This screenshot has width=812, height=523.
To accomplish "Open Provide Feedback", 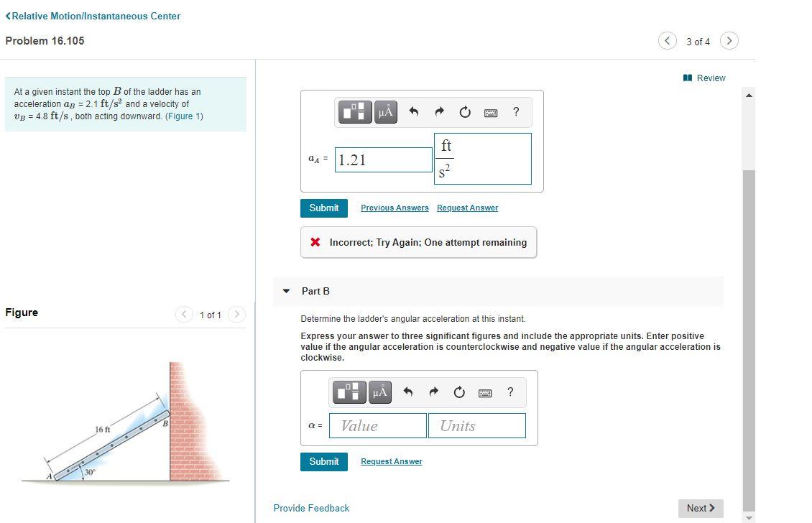I will coord(311,508).
